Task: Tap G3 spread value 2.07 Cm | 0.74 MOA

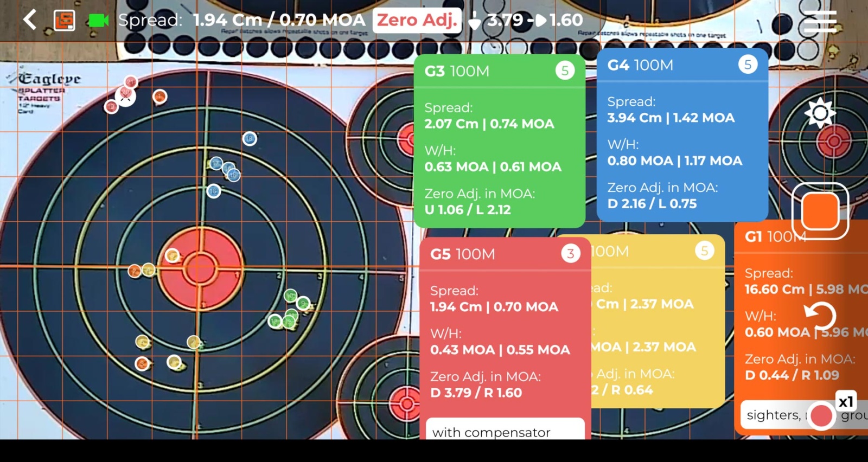Action: [x=489, y=124]
